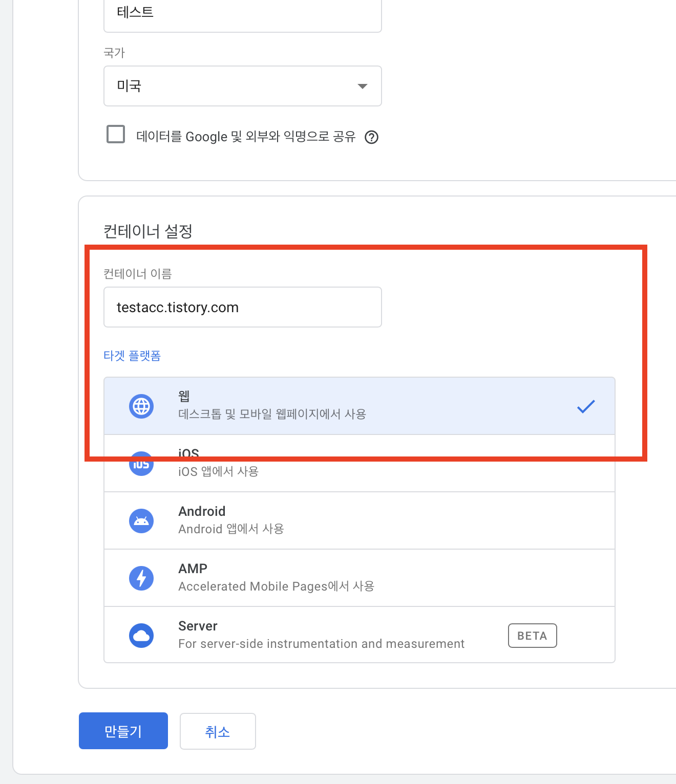
Task: Enable the 데이터를 Google 공유 checkbox
Action: (116, 134)
